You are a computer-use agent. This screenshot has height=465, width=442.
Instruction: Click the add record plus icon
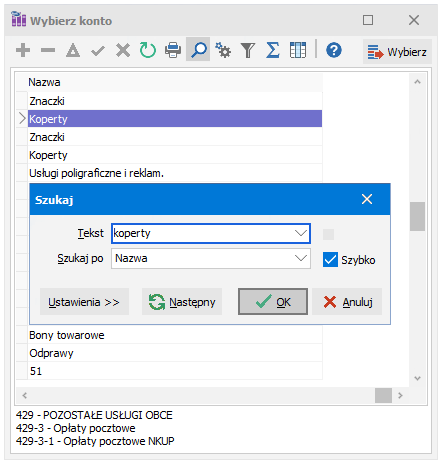pyautogui.click(x=23, y=50)
